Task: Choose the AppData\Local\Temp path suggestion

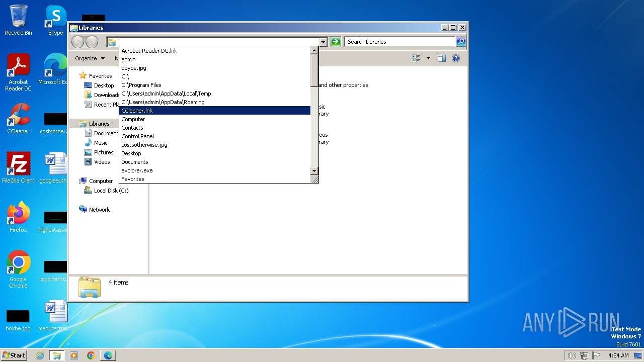Action: [x=214, y=94]
